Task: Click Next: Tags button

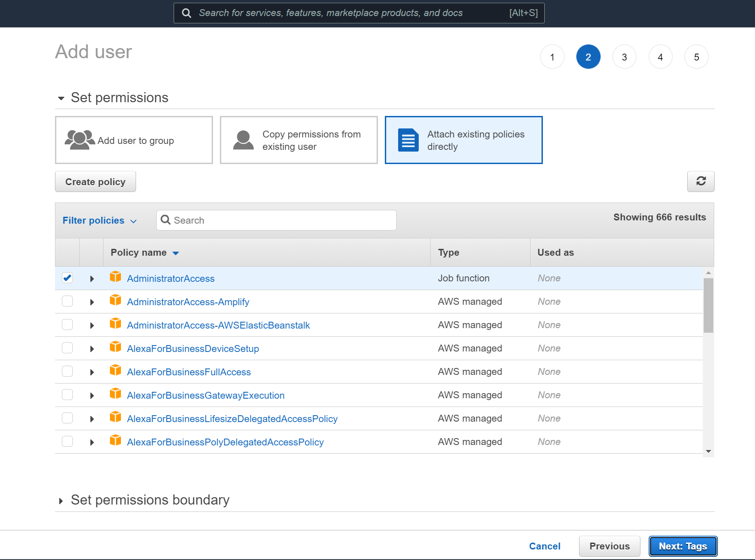Action: tap(683, 546)
